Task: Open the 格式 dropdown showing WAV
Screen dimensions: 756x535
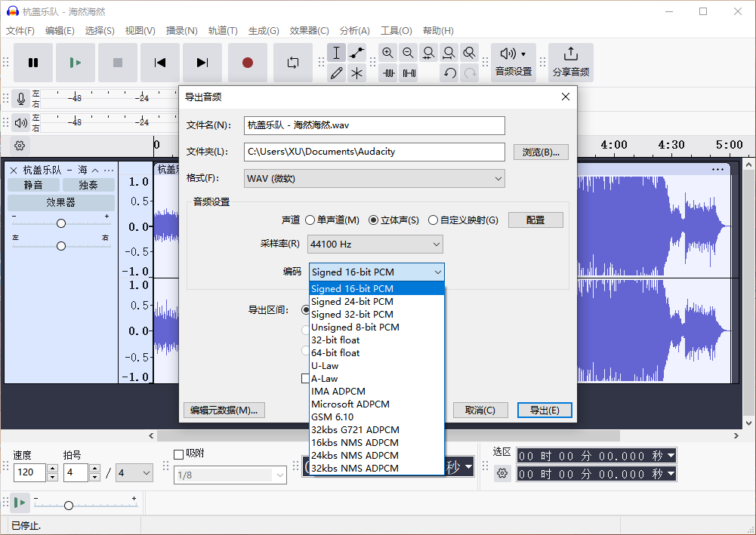Action: click(374, 179)
